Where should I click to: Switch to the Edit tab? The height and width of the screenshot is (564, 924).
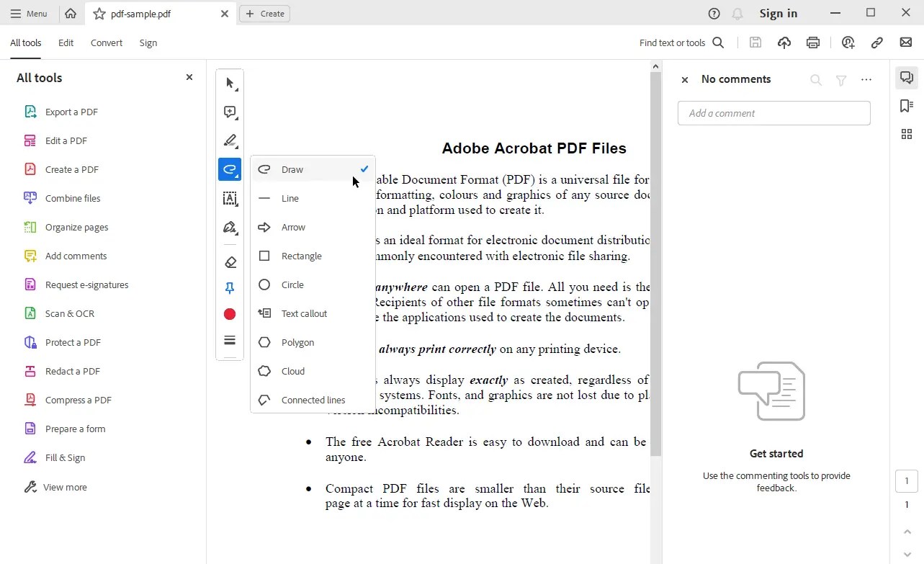[66, 43]
